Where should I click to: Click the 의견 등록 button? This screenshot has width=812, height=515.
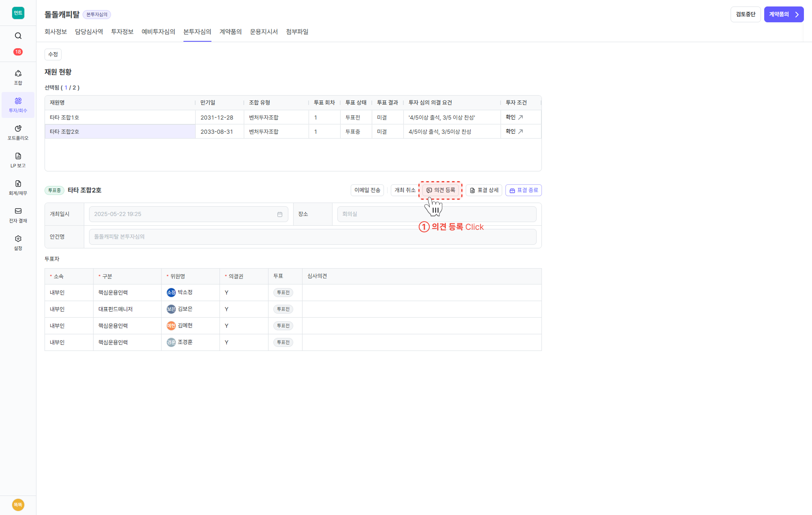click(440, 190)
